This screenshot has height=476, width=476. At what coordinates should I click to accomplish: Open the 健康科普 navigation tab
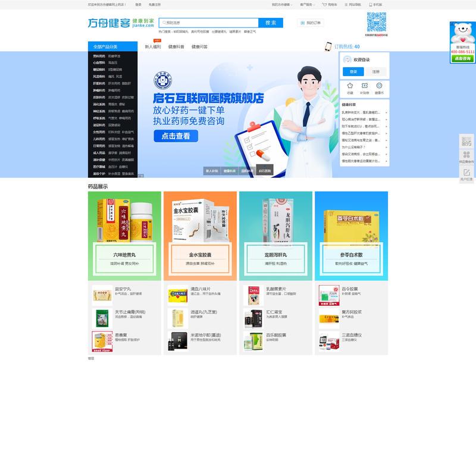tap(176, 47)
